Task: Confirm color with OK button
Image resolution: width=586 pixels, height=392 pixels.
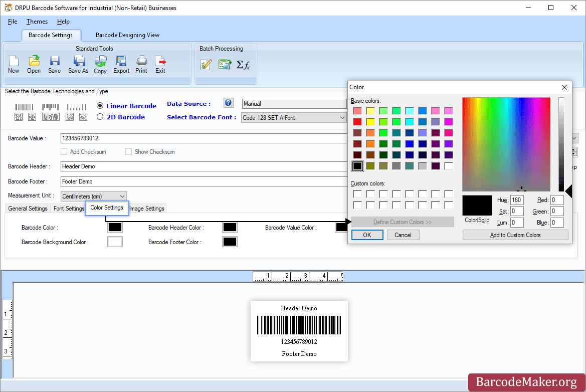Action: [367, 235]
